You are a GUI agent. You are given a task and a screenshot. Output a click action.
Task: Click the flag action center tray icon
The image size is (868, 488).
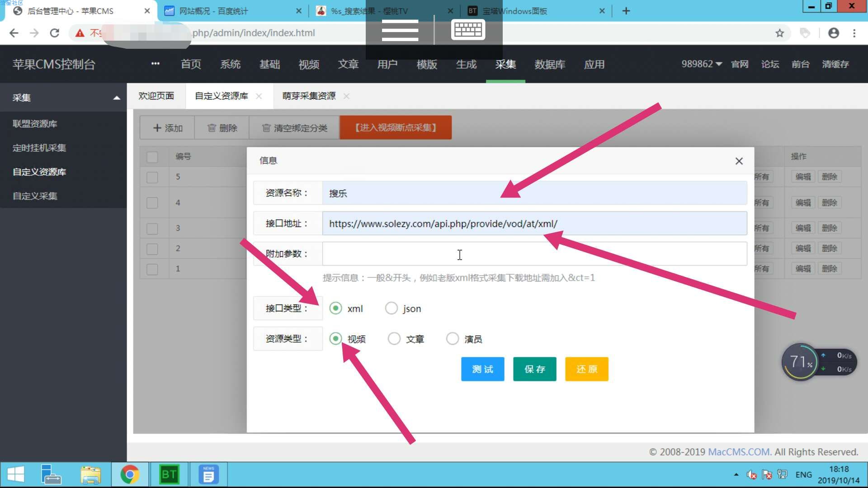tap(767, 474)
